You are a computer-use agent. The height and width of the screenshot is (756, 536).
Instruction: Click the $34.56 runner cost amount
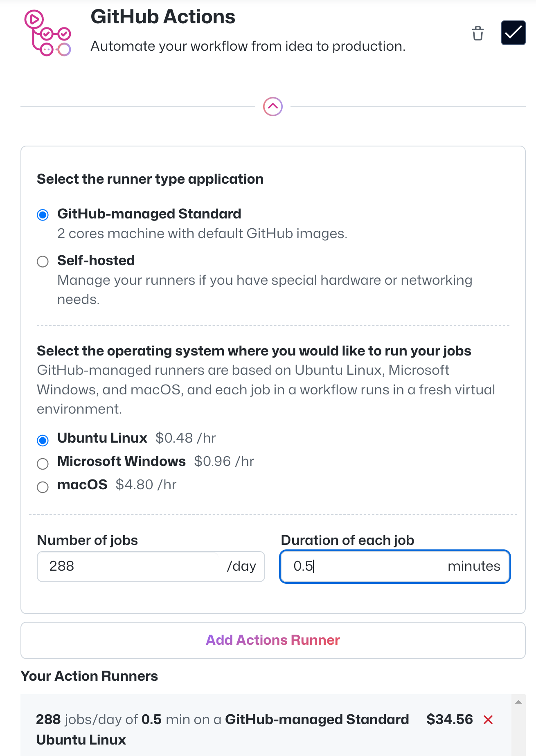click(x=450, y=720)
